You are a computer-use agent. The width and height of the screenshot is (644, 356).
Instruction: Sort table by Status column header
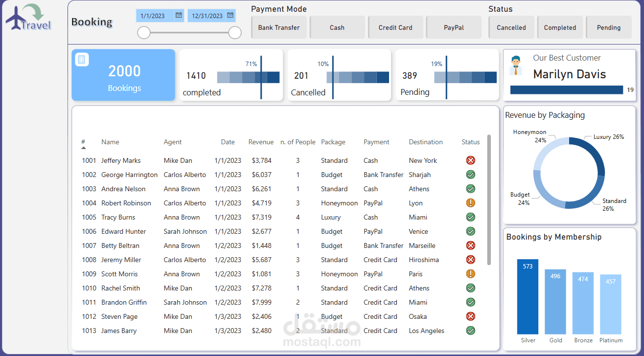pos(471,142)
